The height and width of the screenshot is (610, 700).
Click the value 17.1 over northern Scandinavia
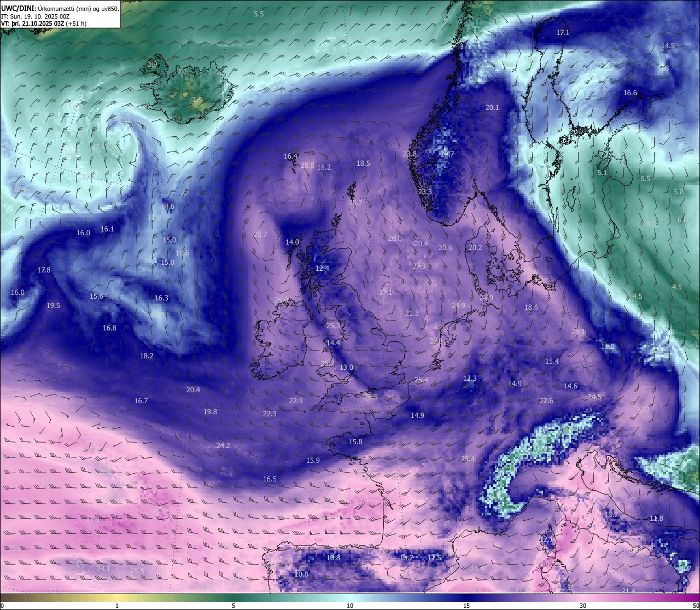(563, 33)
